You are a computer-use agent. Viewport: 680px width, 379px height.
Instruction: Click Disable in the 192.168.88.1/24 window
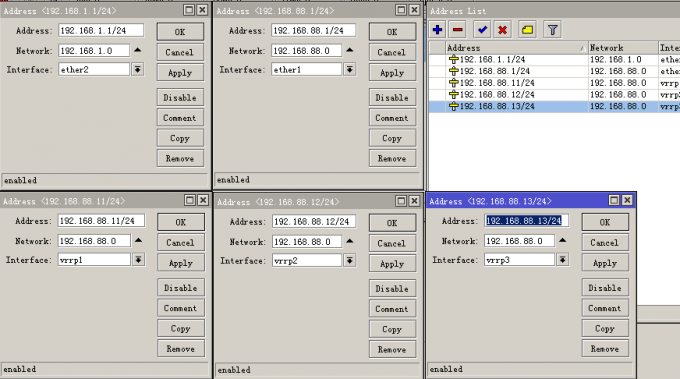point(392,98)
